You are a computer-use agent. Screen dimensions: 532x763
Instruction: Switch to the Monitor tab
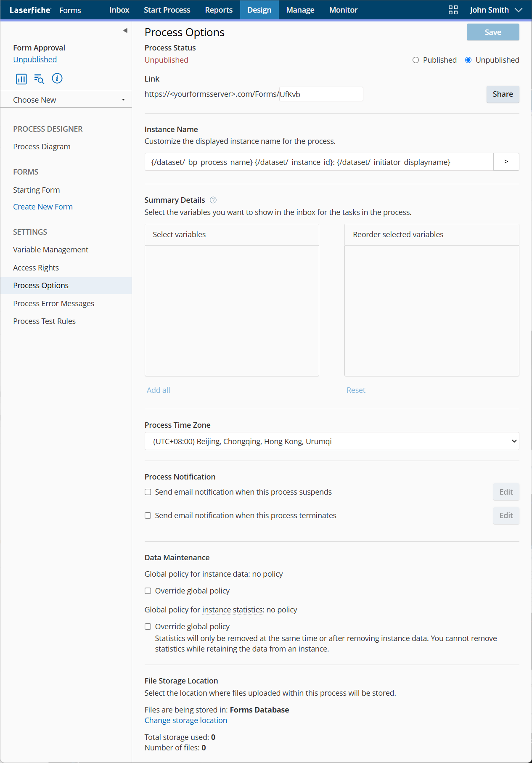(x=343, y=10)
